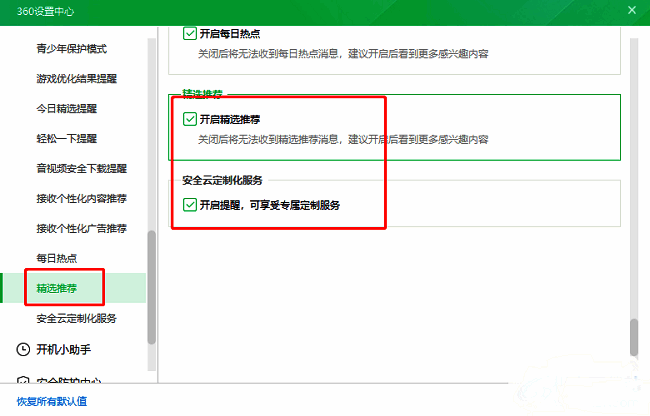Close the 360设置中心 window
Viewport: 650px width, 416px height.
coord(631,10)
